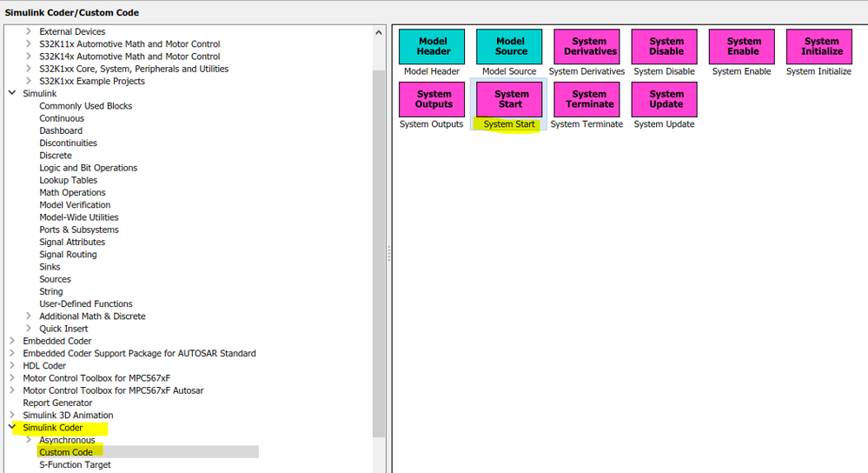Open the Discrete library
868x473 pixels.
pos(56,155)
